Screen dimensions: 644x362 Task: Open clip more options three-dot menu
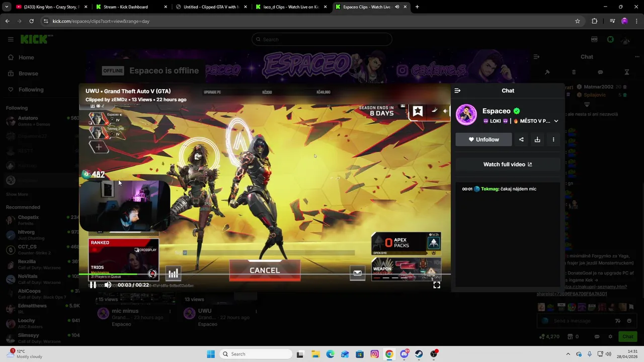point(553,139)
